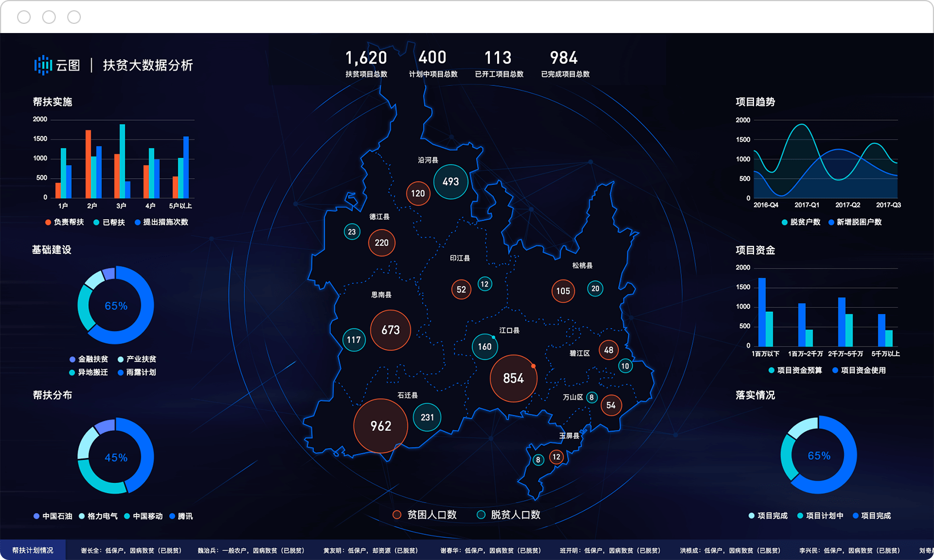934x560 pixels.
Task: Click the 落实情况 65% donut center
Action: [x=819, y=456]
